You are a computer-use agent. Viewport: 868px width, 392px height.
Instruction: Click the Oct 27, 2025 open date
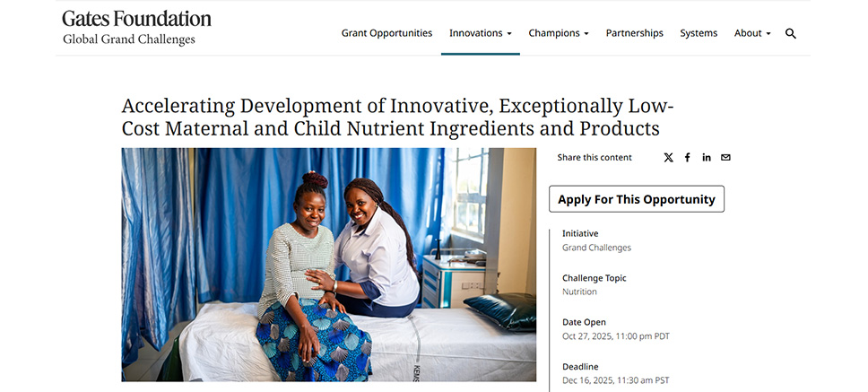[x=615, y=336]
